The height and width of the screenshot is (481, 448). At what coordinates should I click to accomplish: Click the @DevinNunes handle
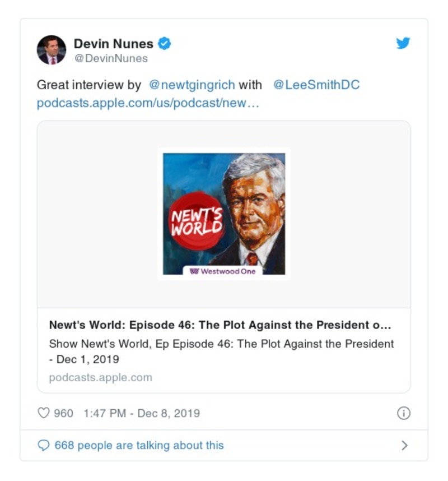pyautogui.click(x=111, y=58)
